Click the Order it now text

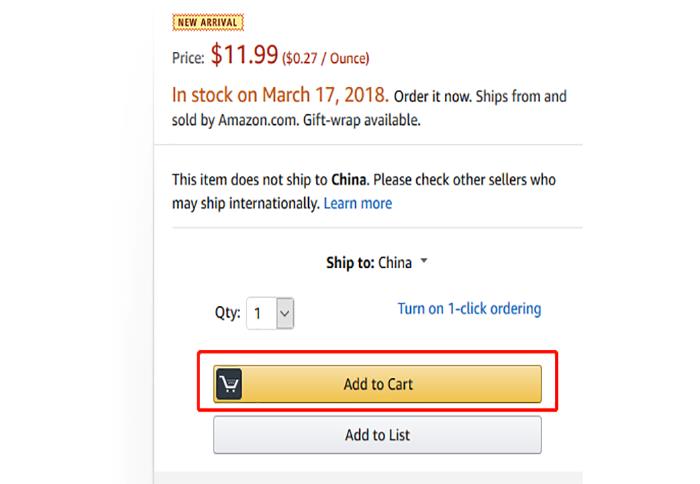point(432,96)
